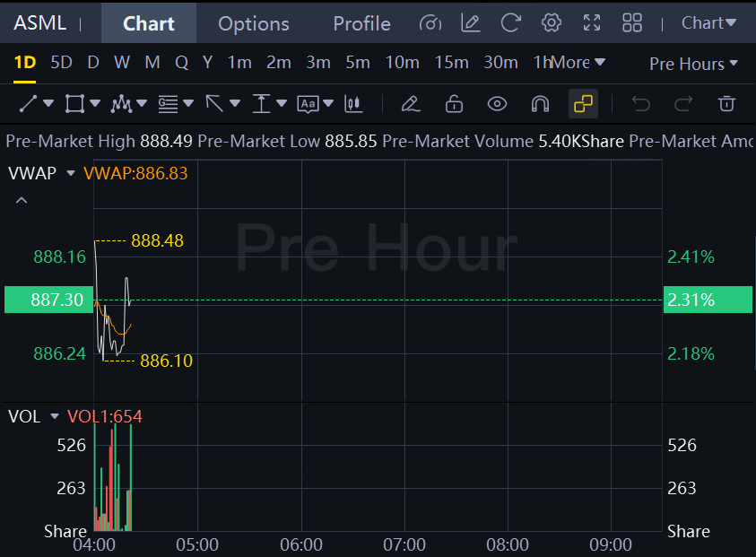Select the Fibonacci levels tool
The image size is (756, 557).
(168, 104)
